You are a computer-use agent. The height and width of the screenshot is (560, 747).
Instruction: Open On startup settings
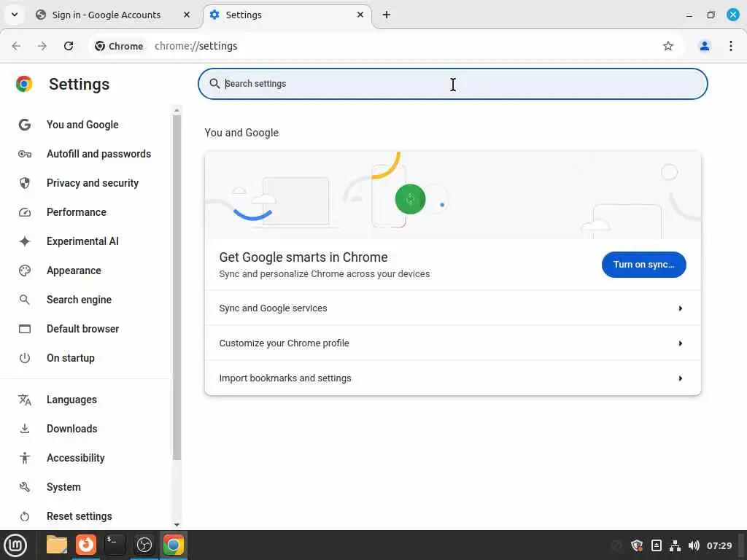(x=71, y=358)
